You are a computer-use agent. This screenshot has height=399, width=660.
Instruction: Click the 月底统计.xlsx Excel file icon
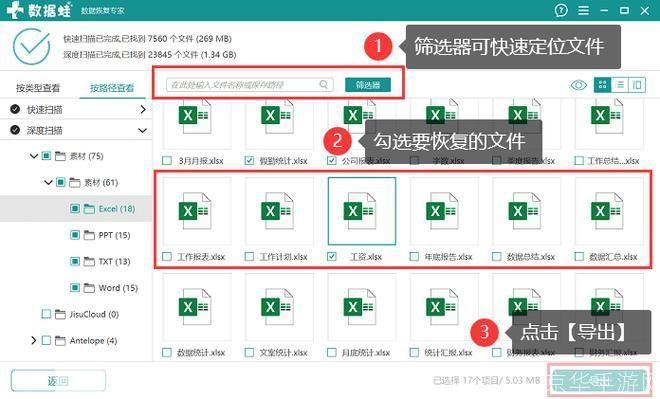tap(361, 307)
